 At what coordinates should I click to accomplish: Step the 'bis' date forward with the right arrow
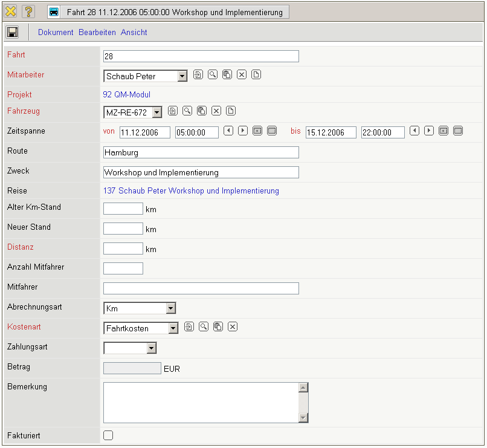[x=429, y=131]
